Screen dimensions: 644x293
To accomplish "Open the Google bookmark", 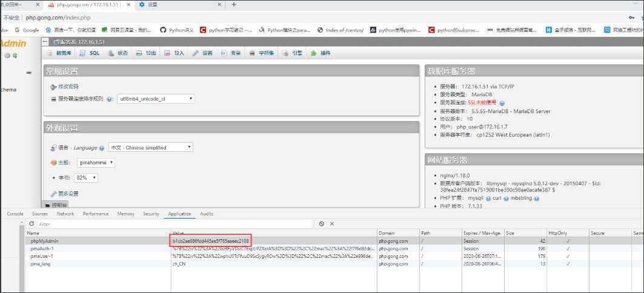I will 27,30.
